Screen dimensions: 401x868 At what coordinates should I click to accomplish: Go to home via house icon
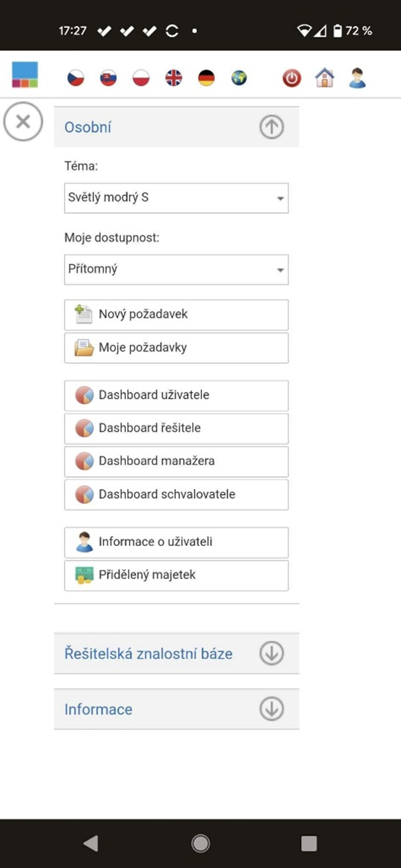point(325,78)
